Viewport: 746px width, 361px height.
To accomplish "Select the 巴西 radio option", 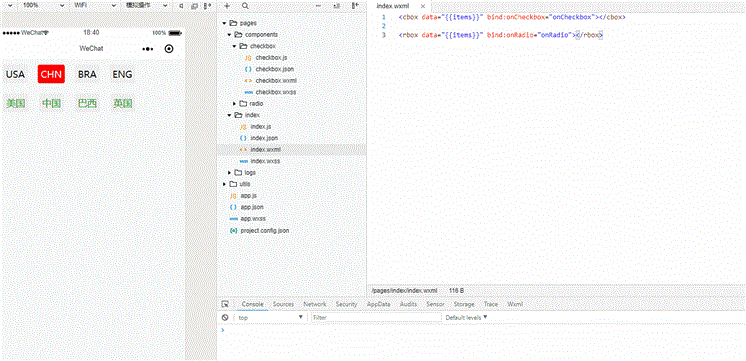I will [87, 103].
